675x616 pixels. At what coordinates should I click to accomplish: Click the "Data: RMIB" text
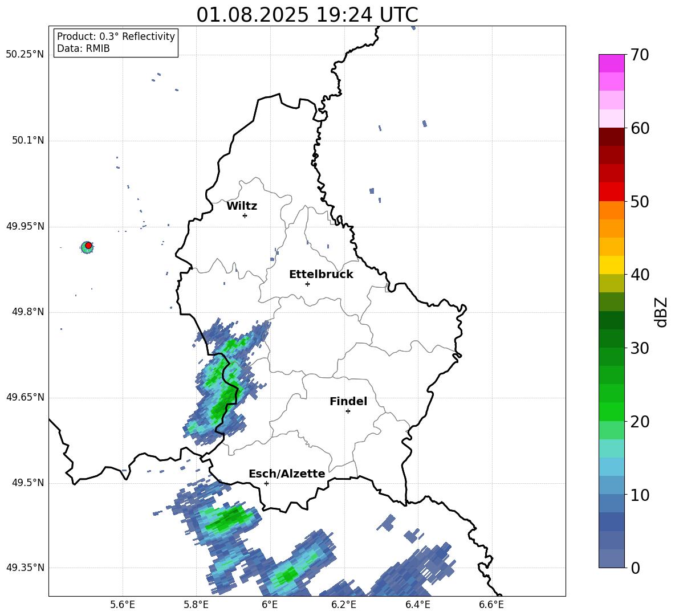click(x=83, y=48)
